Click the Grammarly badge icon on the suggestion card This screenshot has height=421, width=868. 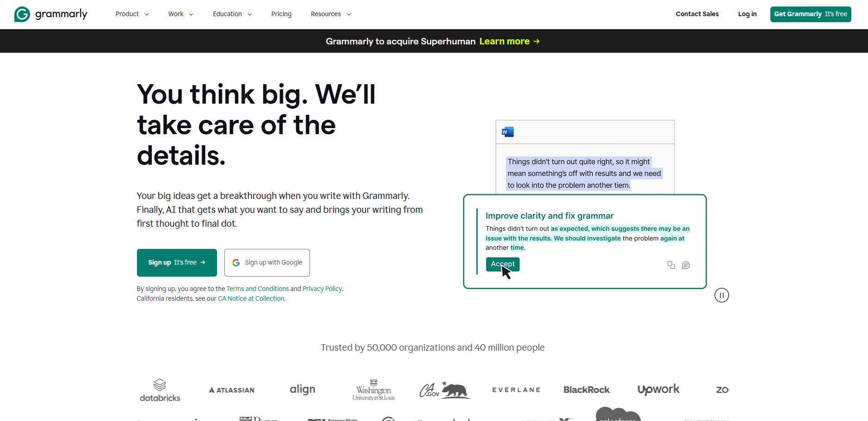point(686,265)
